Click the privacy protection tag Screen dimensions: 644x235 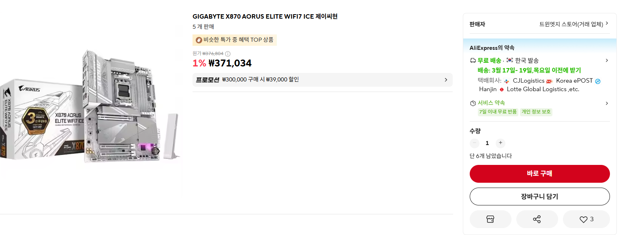pyautogui.click(x=536, y=112)
